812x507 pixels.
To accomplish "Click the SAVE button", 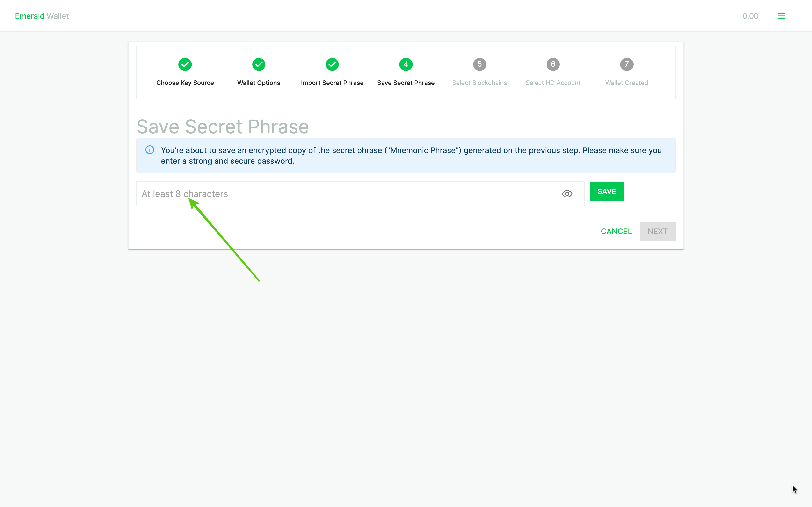I will tap(606, 191).
